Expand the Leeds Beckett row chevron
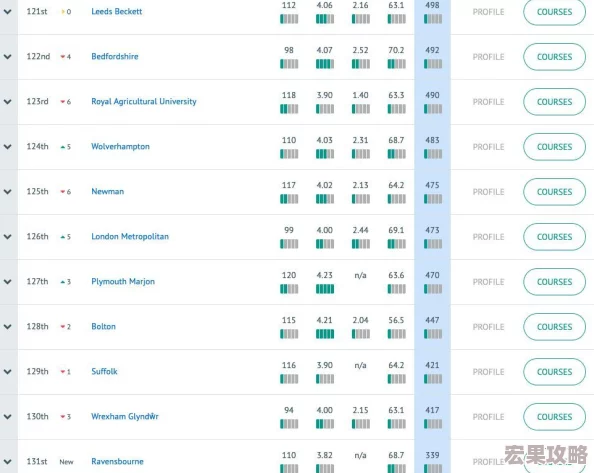The height and width of the screenshot is (473, 594). coord(8,12)
